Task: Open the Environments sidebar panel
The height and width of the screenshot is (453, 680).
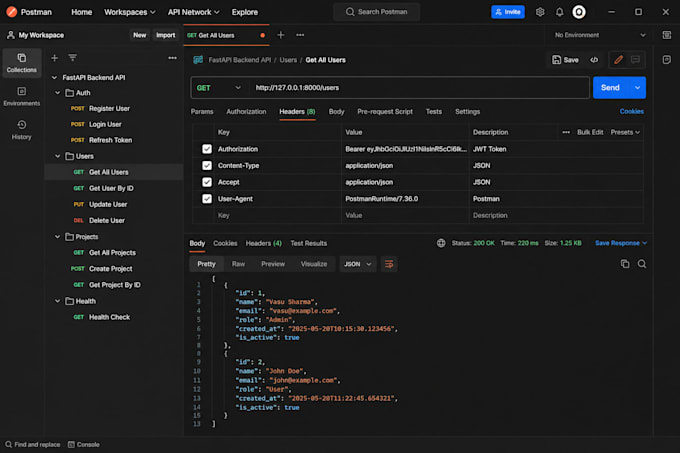Action: (x=21, y=96)
